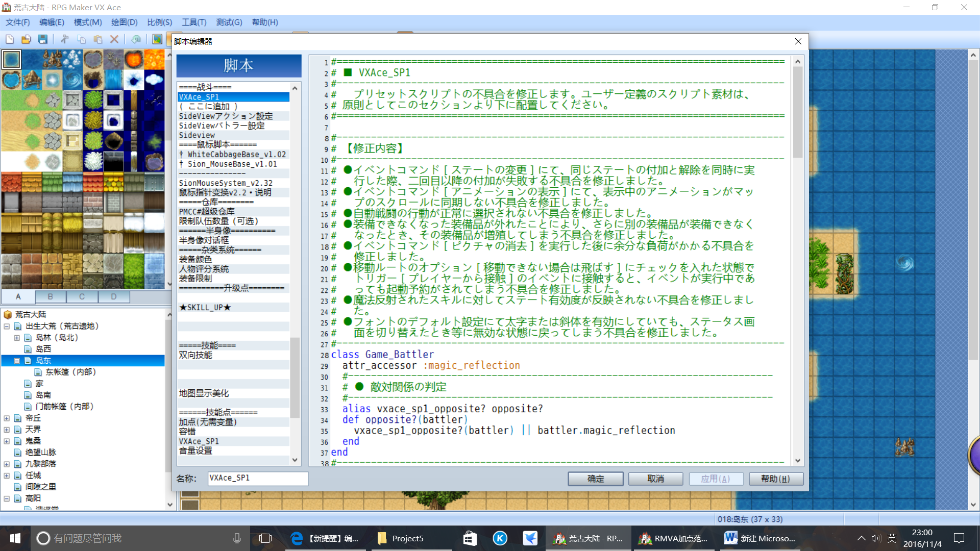980x551 pixels.
Task: Select the Map mode toolbar icon
Action: point(157,39)
